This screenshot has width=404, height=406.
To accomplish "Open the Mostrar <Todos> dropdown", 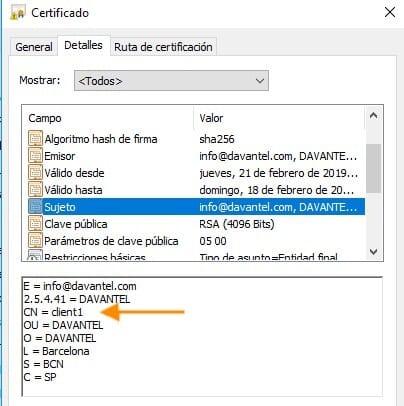I will 171,81.
